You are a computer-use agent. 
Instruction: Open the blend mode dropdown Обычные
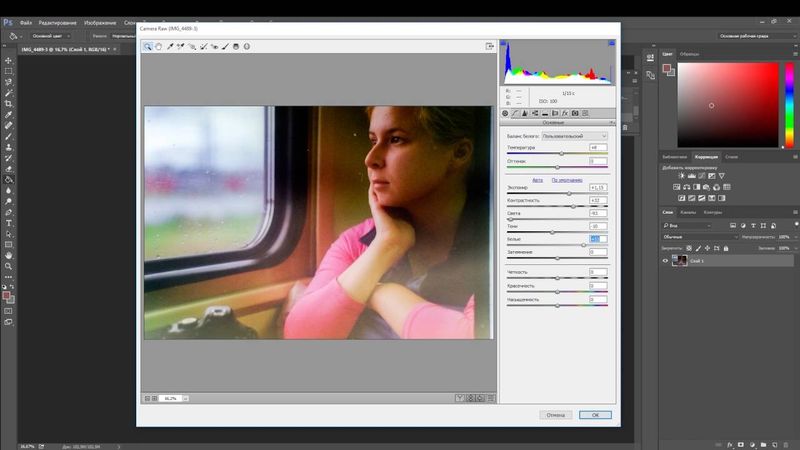tap(700, 237)
